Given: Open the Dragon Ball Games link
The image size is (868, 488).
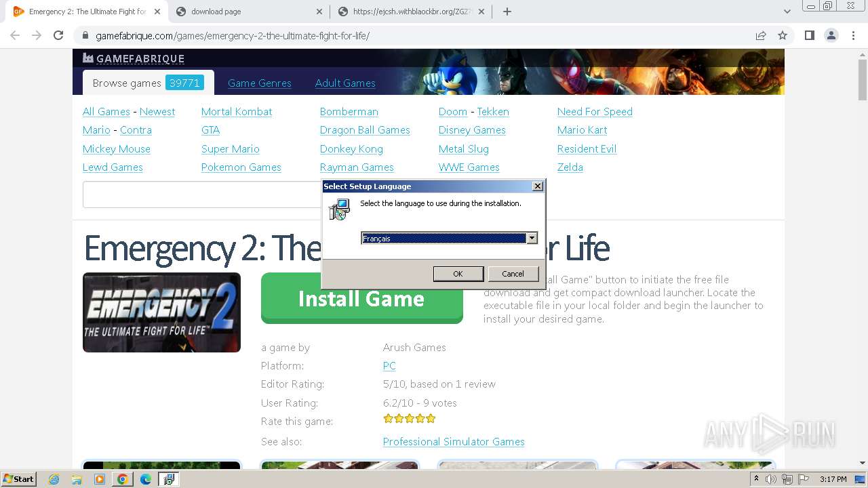Looking at the screenshot, I should 365,129.
